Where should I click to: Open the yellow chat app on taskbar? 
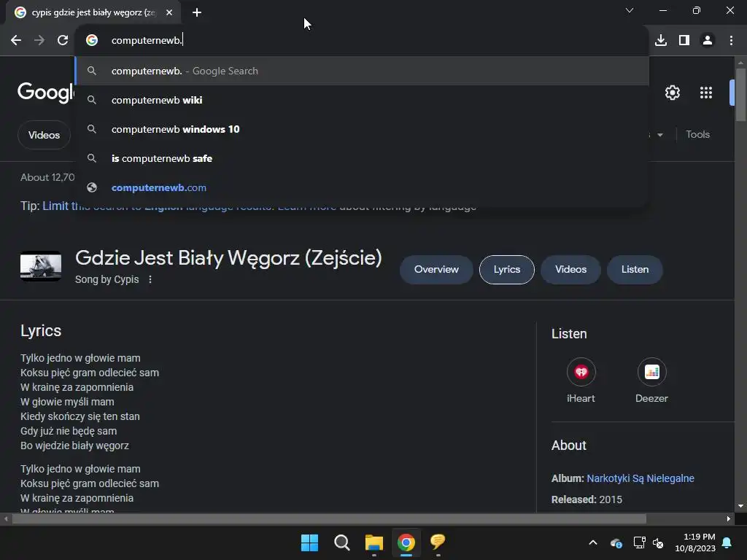coord(438,542)
